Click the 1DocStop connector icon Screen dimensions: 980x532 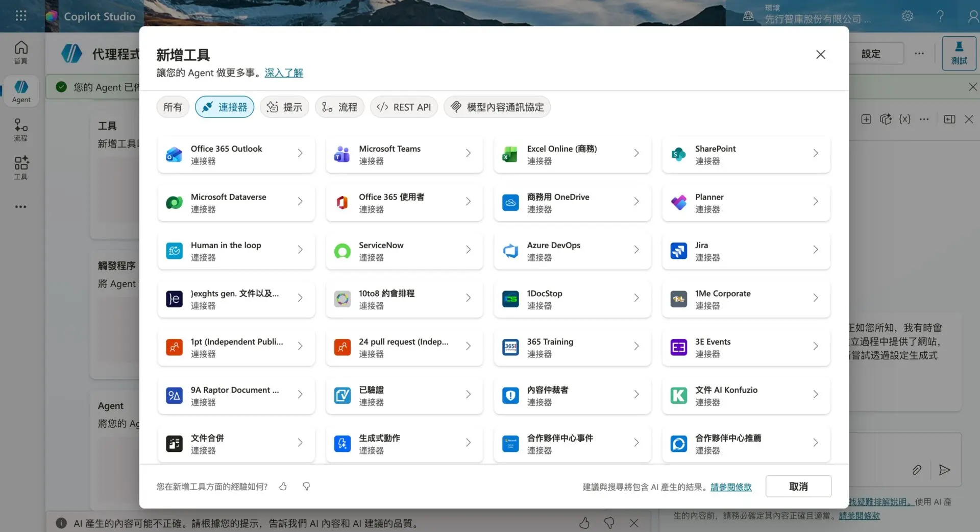pyautogui.click(x=510, y=299)
